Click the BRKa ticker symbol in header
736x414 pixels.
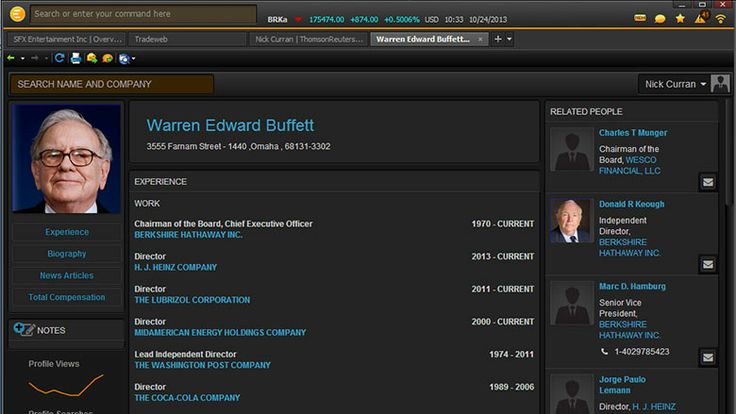coord(277,19)
